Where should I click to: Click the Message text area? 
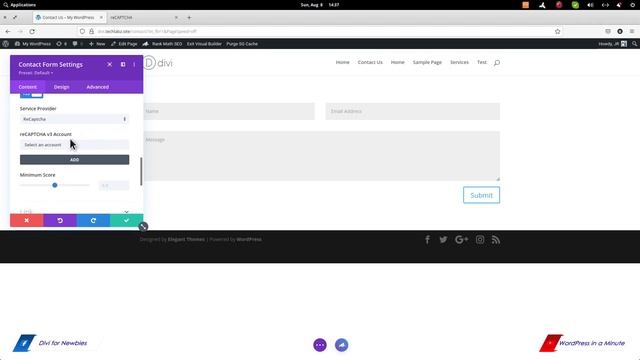[322, 156]
